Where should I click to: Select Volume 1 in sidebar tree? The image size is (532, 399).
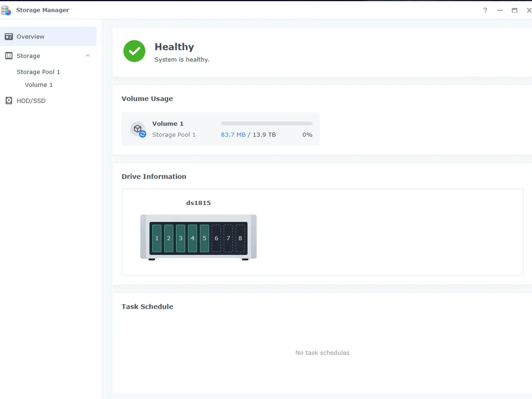(x=39, y=85)
